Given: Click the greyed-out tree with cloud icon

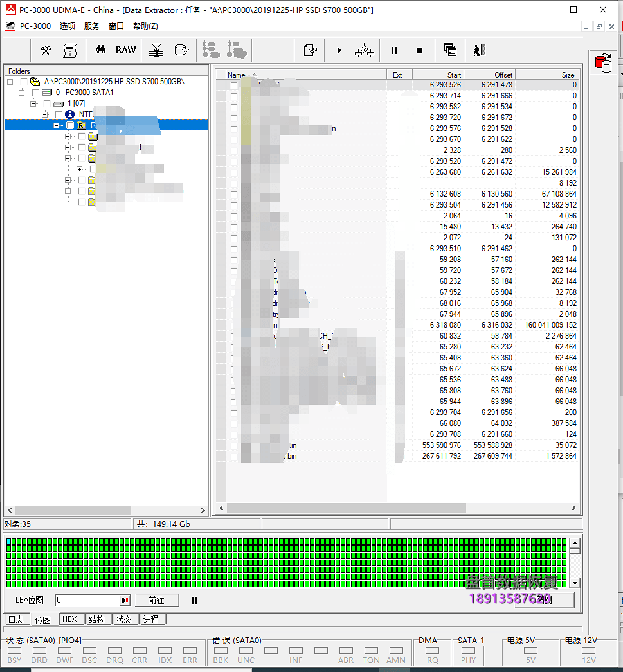Looking at the screenshot, I should coord(237,50).
